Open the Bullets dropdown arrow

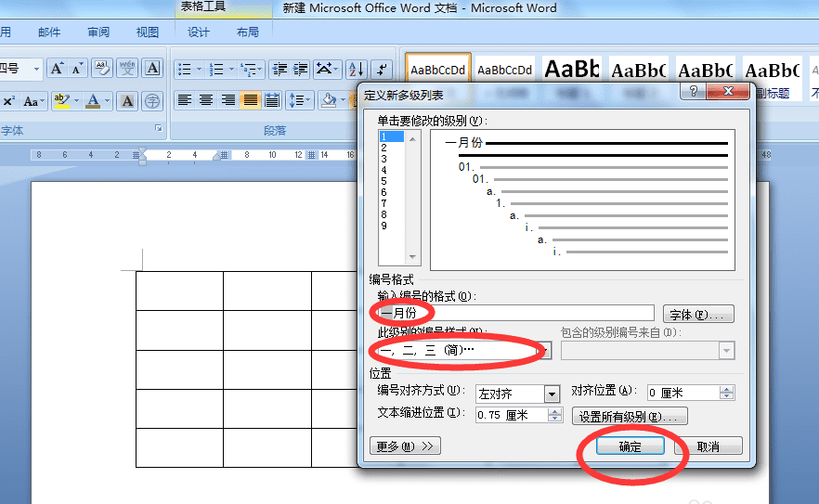199,69
